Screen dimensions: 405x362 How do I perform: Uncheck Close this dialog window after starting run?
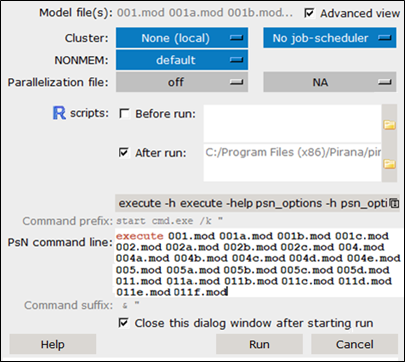[x=124, y=323]
